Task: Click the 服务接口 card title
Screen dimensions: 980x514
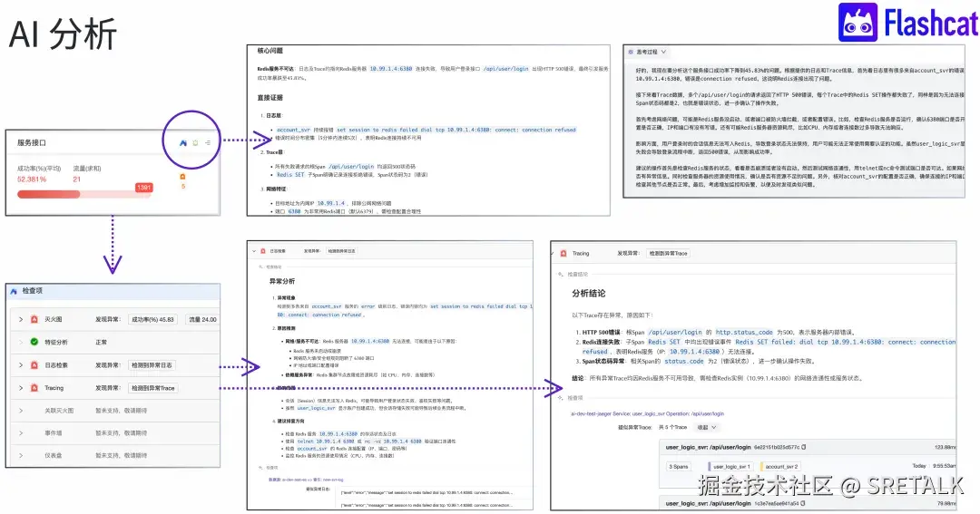Action: (31, 143)
